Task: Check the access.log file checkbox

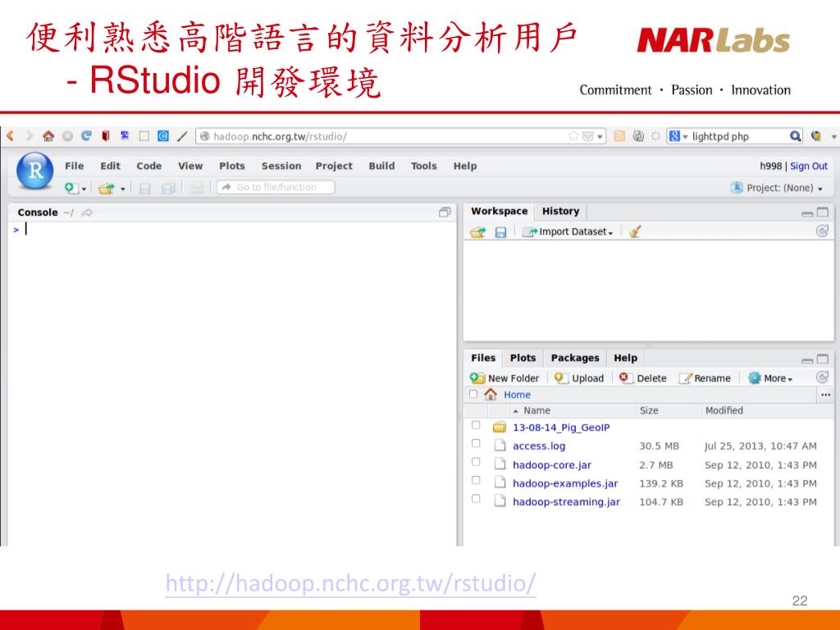Action: (x=476, y=444)
